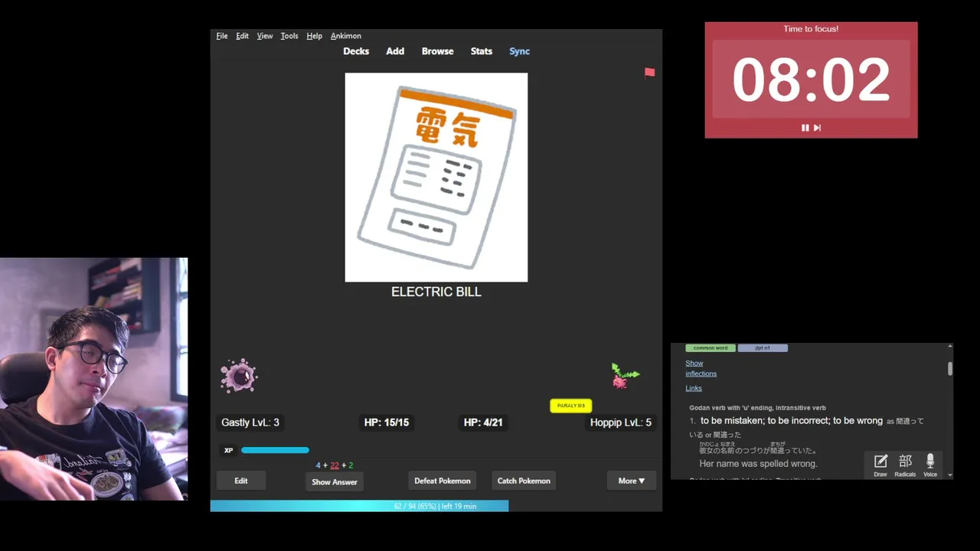Click the red learning count 22

click(x=335, y=465)
